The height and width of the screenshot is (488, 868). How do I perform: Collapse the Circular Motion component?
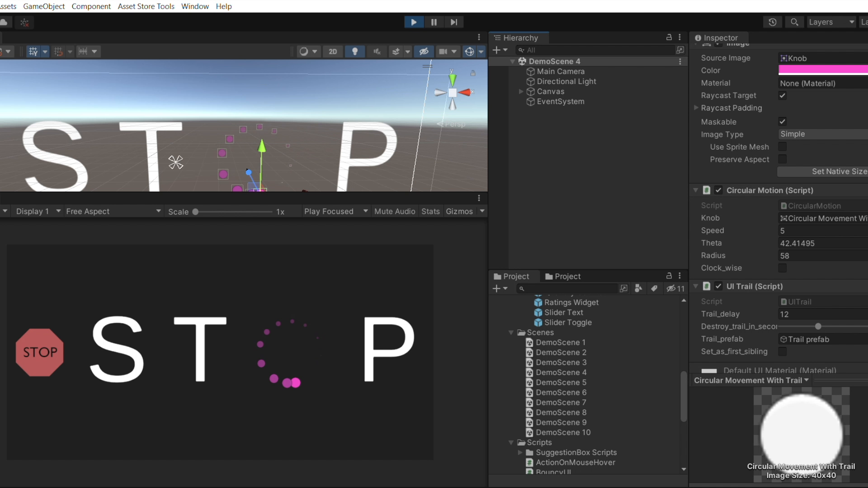coord(696,190)
